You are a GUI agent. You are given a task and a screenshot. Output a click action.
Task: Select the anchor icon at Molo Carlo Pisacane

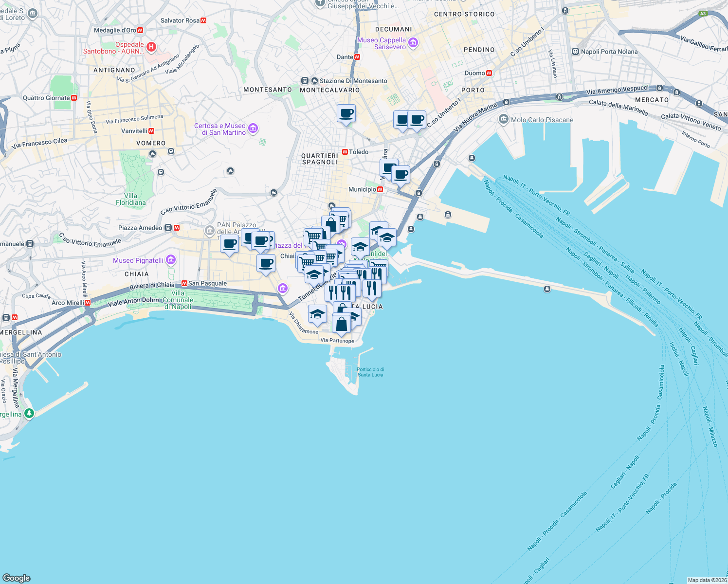[503, 120]
